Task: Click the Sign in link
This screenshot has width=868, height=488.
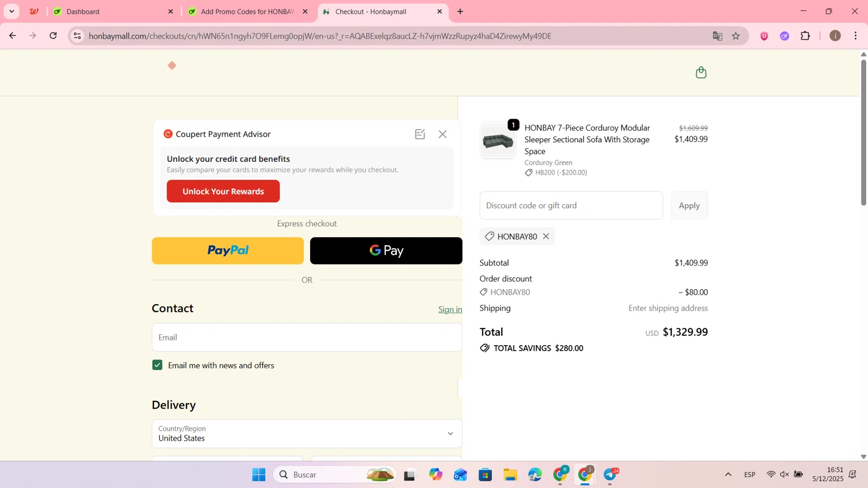Action: click(x=450, y=310)
